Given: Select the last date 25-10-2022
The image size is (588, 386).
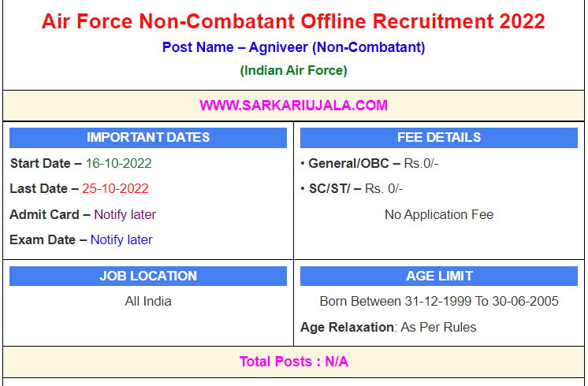Looking at the screenshot, I should (117, 189).
